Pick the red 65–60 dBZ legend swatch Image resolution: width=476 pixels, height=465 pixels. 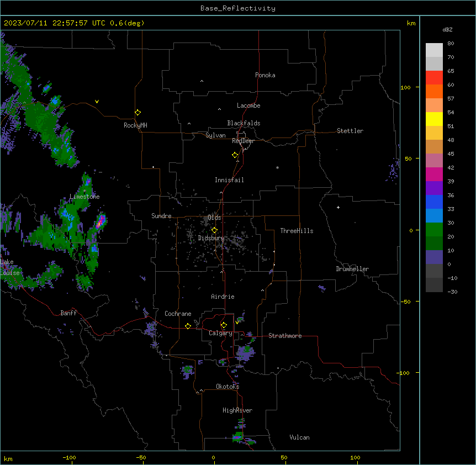434,78
